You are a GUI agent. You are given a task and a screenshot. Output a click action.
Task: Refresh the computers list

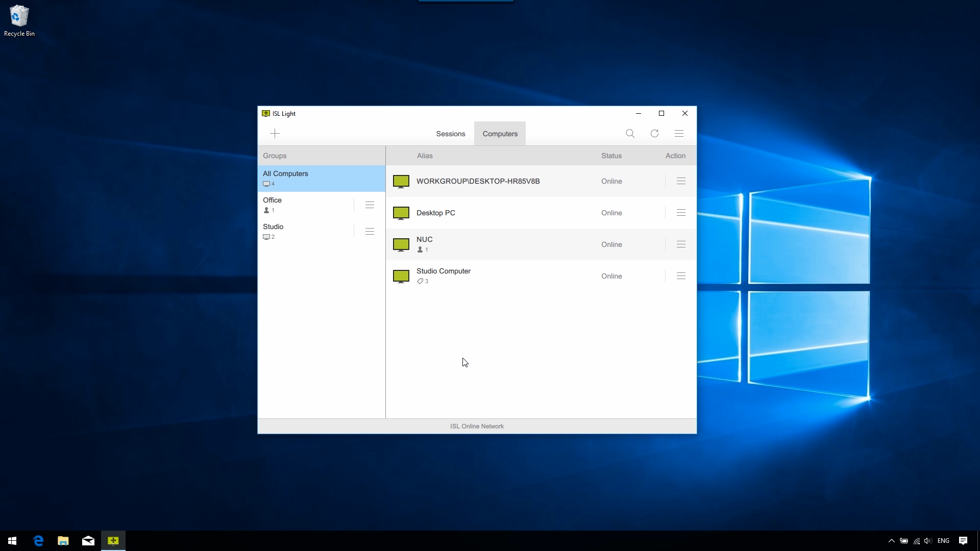pyautogui.click(x=654, y=134)
